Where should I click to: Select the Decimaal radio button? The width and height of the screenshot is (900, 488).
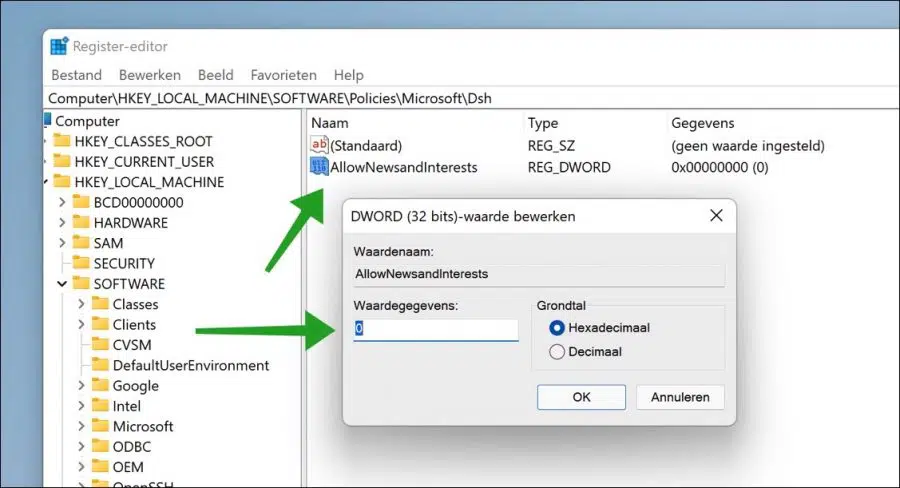click(x=556, y=351)
